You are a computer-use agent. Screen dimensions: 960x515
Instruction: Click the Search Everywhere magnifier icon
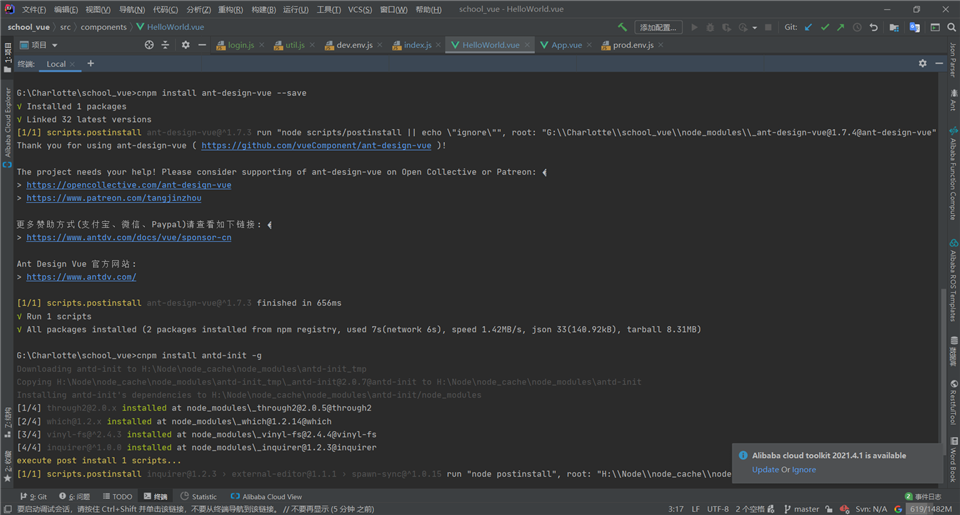[951, 27]
